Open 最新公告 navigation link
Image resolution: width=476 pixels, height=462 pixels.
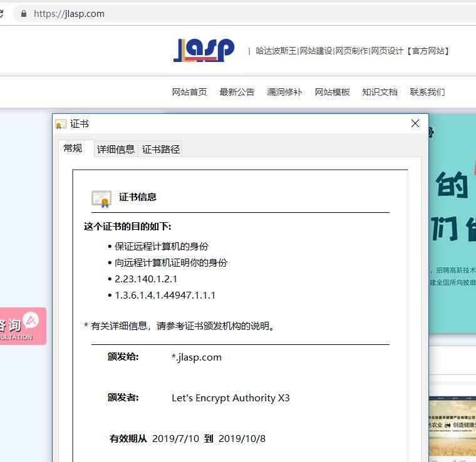(x=237, y=92)
